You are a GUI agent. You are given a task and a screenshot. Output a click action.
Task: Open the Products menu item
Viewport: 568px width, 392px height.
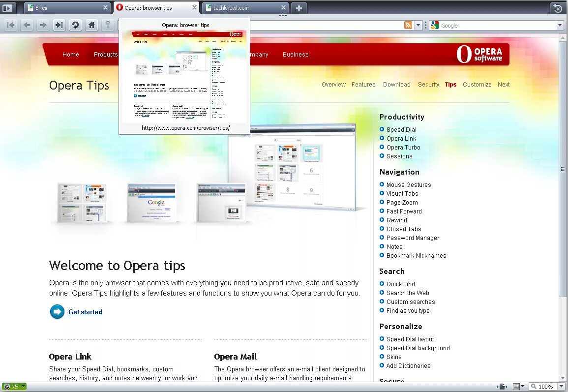[x=105, y=54]
